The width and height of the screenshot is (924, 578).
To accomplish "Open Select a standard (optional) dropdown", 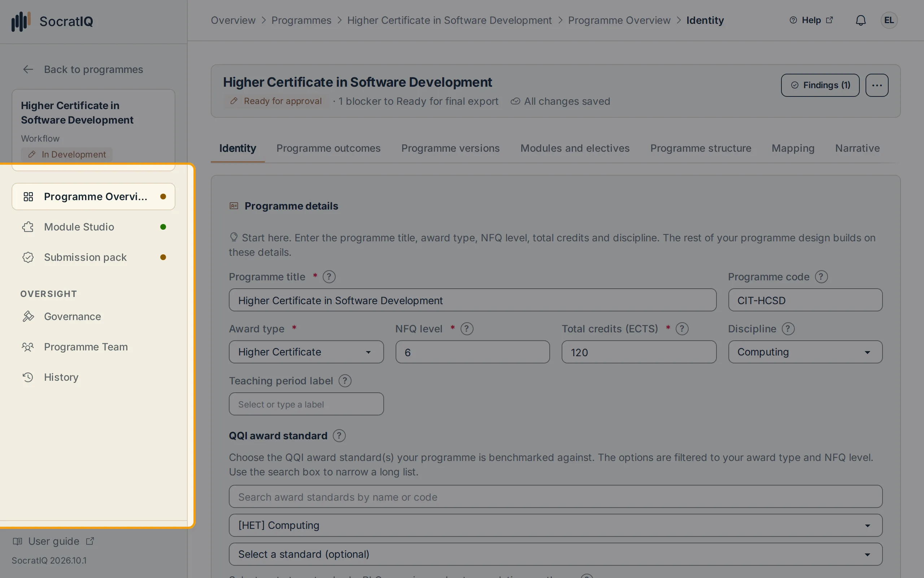I will 555,554.
